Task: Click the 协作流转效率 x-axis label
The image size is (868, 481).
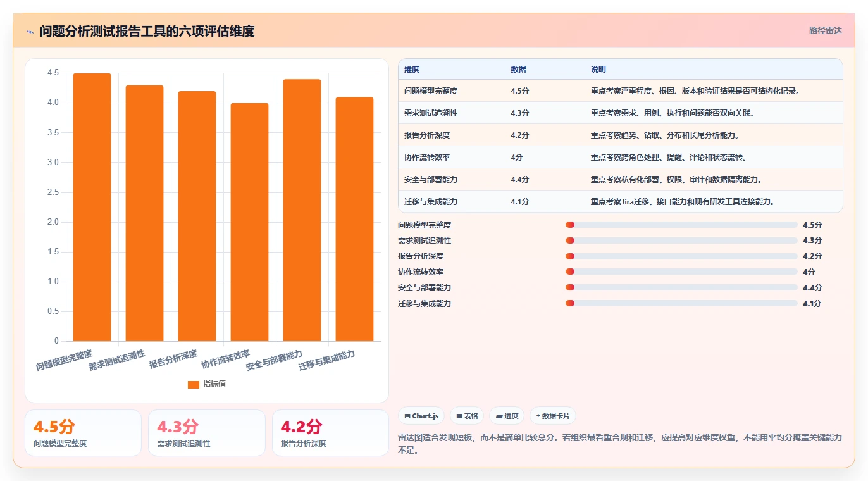Action: point(226,359)
